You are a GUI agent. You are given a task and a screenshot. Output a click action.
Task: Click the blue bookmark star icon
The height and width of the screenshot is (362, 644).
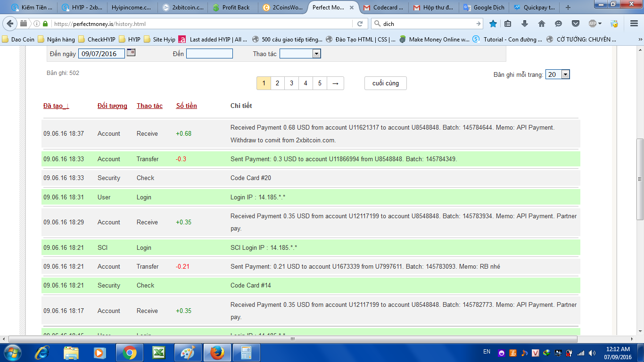click(493, 24)
